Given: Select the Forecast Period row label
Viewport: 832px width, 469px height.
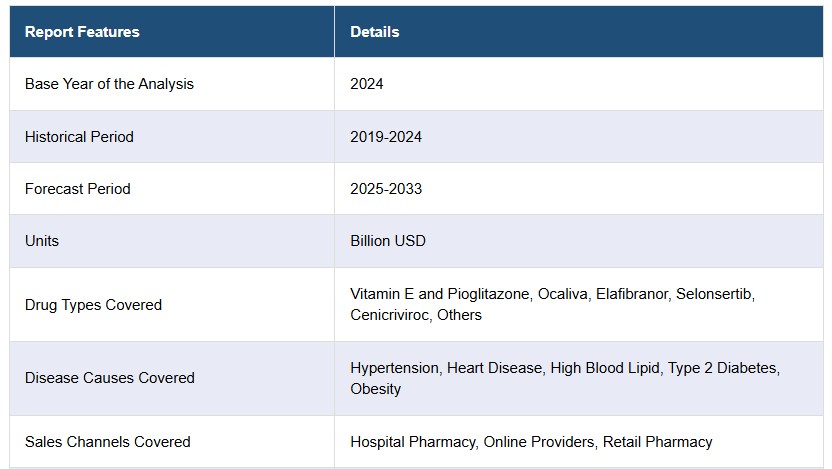Looking at the screenshot, I should pos(77,189).
